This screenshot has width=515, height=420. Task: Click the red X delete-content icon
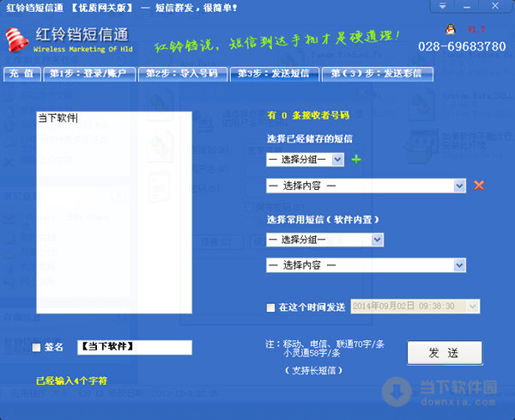479,186
